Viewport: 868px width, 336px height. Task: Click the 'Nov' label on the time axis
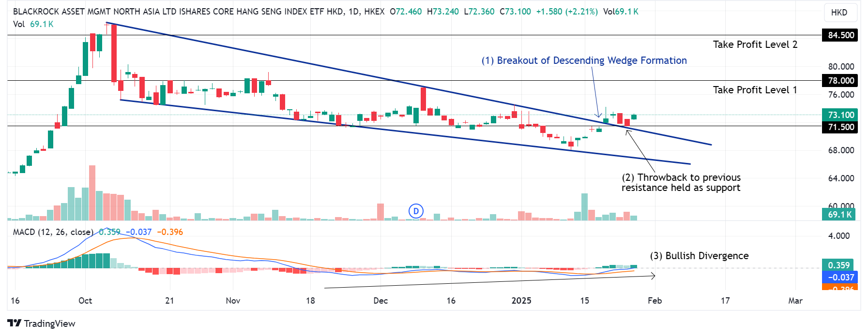click(x=233, y=301)
